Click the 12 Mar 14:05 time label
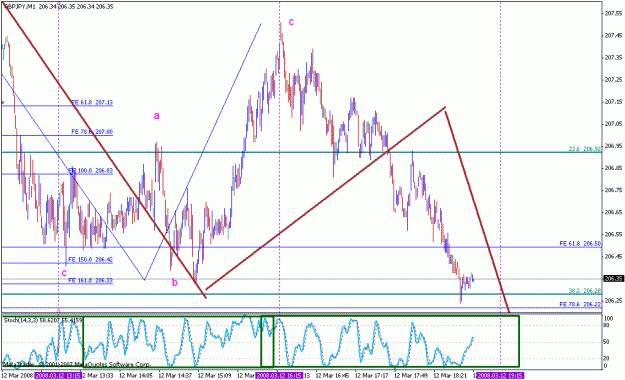The width and height of the screenshot is (625, 380). [136, 376]
